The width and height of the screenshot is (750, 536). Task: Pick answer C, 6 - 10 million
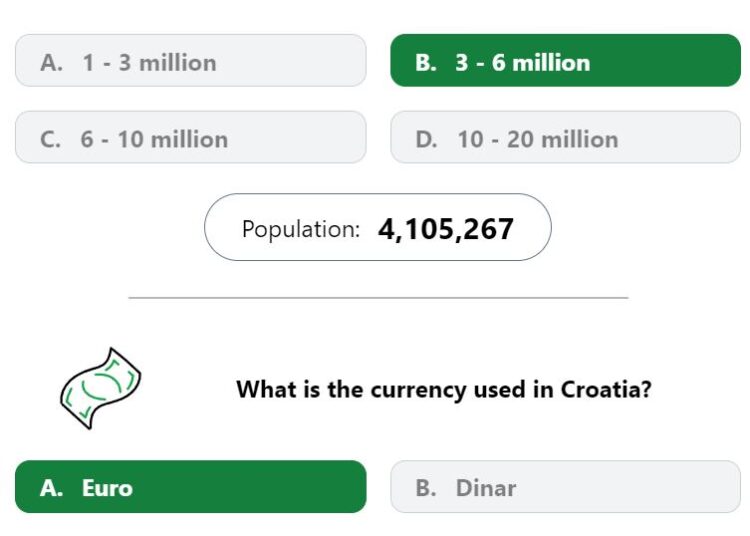tap(191, 137)
